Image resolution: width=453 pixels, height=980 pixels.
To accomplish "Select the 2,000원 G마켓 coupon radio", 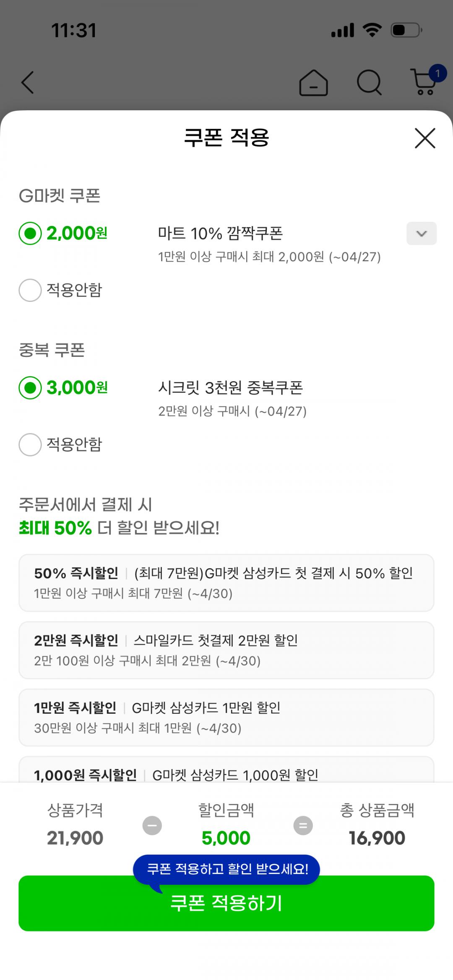I will pos(30,233).
